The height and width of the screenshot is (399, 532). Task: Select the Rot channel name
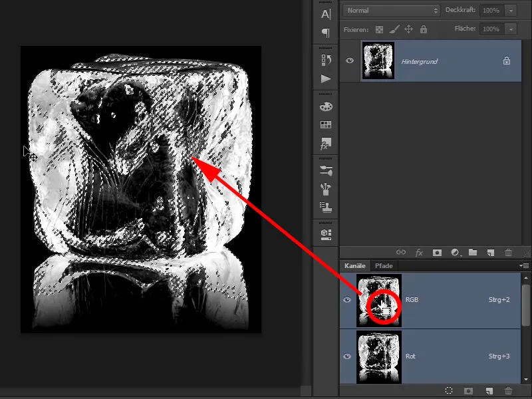click(x=410, y=356)
